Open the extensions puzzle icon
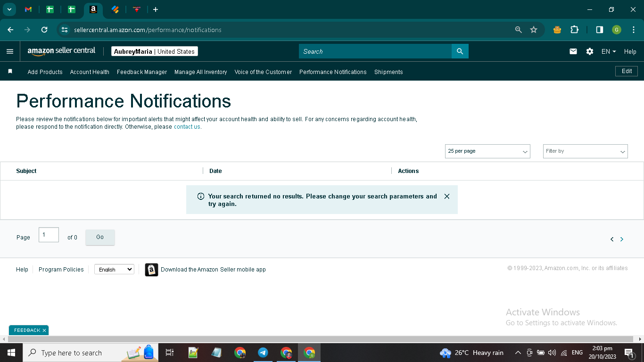This screenshot has width=644, height=362. [x=574, y=30]
